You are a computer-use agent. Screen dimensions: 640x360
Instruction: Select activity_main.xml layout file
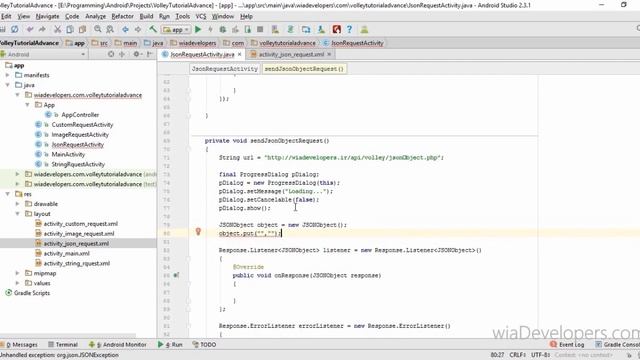pyautogui.click(x=67, y=253)
